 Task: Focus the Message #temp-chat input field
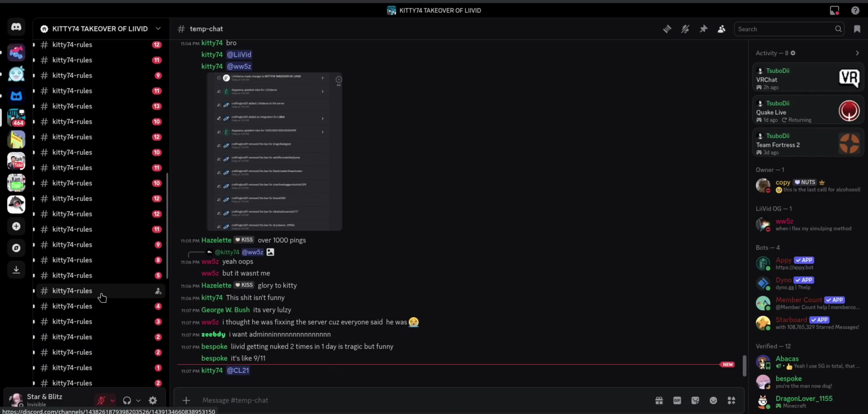pos(425,400)
